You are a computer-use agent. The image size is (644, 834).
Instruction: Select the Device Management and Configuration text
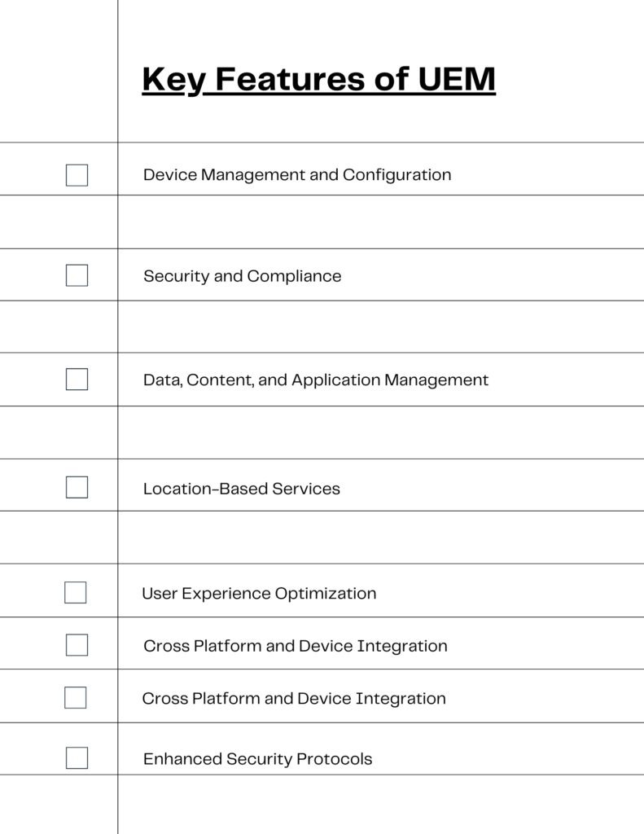click(x=296, y=175)
